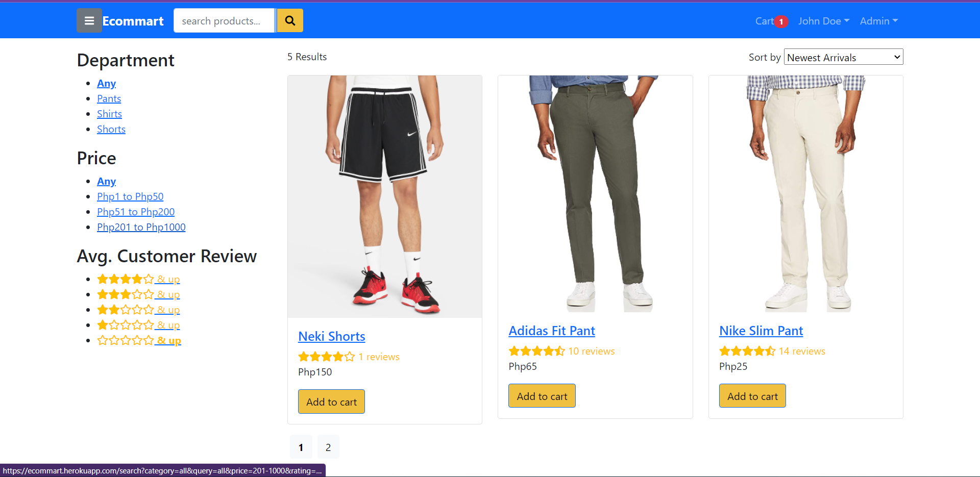Add Adidas Fit Pant to cart
Viewport: 980px width, 477px height.
click(542, 396)
